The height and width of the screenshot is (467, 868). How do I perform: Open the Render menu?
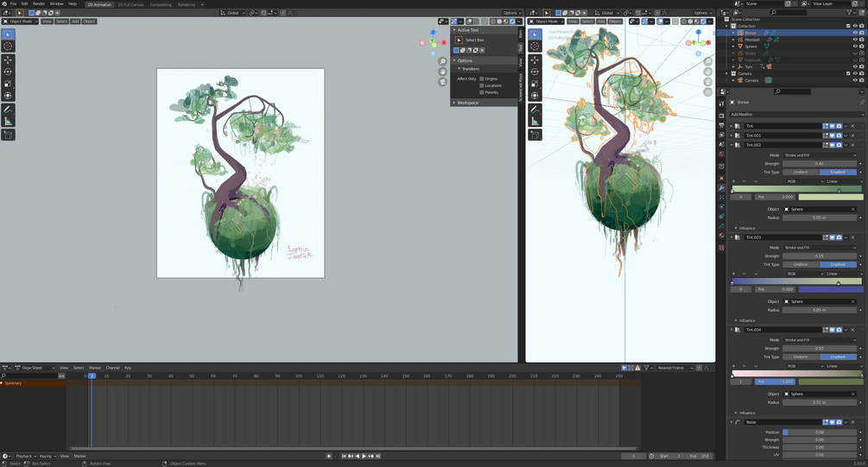point(39,3)
